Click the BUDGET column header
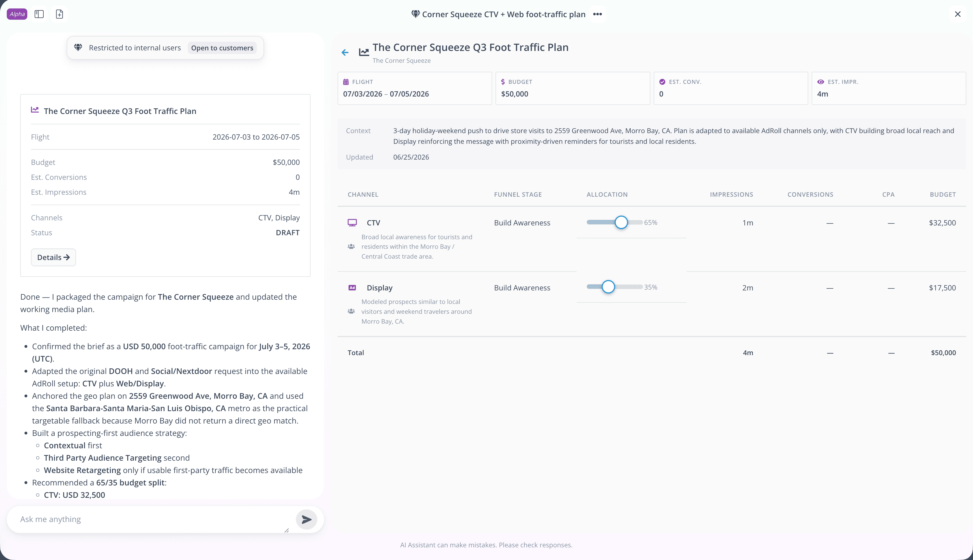This screenshot has height=560, width=973. point(943,195)
